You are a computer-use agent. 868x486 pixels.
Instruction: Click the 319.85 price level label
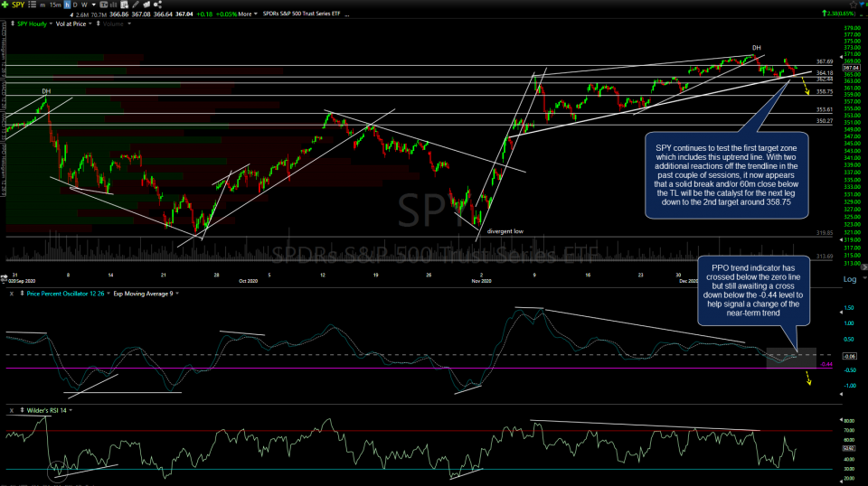(825, 233)
